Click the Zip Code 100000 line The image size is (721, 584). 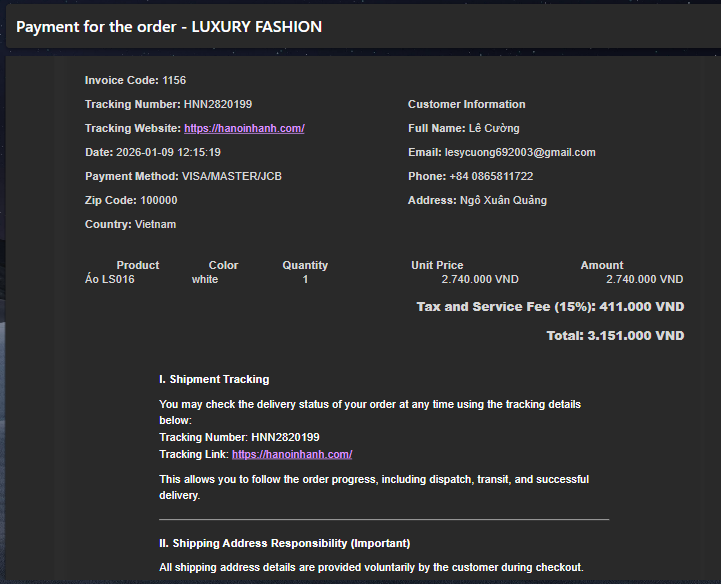coord(131,200)
